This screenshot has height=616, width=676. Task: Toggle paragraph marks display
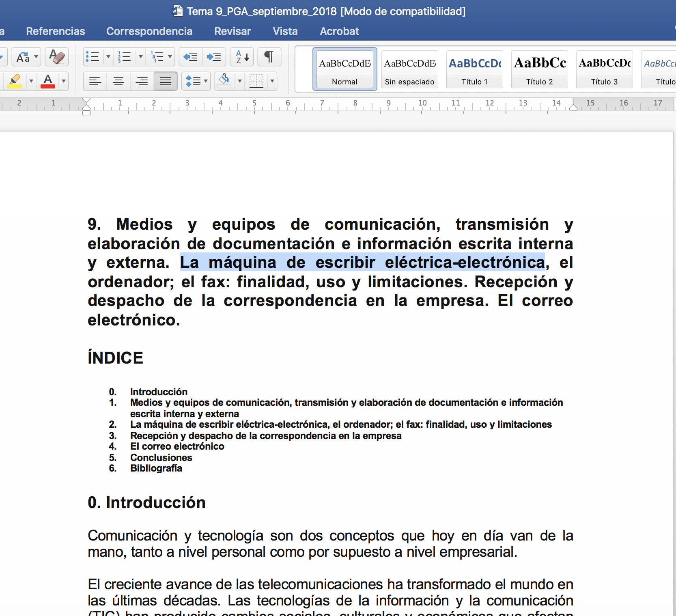click(269, 57)
